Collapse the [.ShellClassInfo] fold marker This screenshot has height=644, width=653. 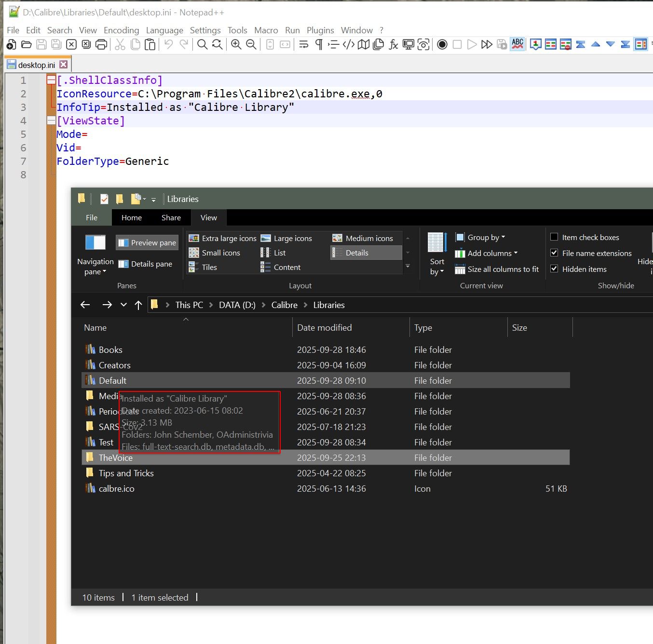click(51, 80)
